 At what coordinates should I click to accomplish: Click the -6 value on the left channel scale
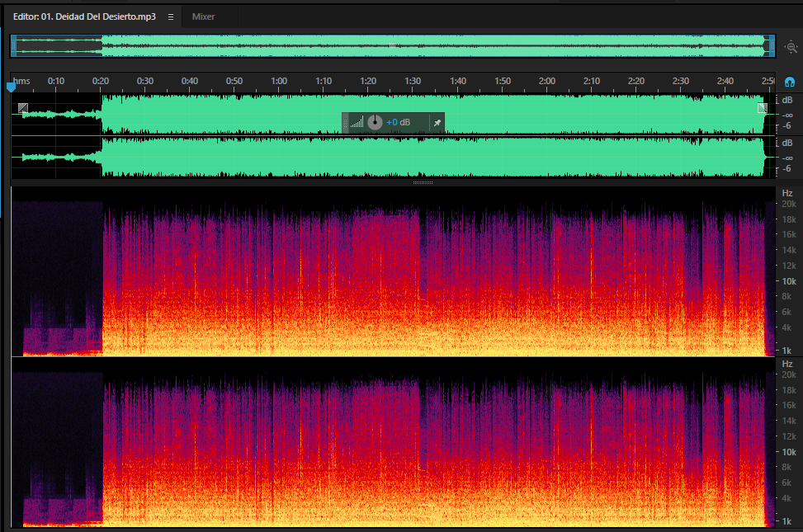pos(786,125)
